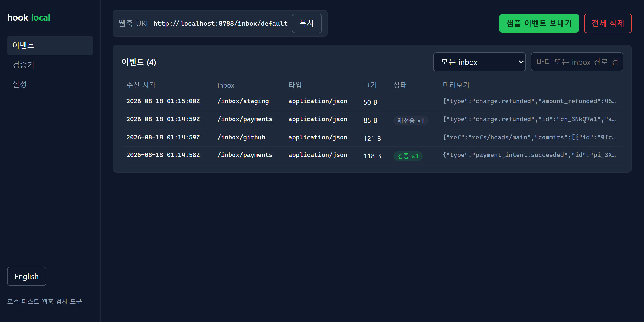Click /inbox/payments in the 85 B row
644x322 pixels.
(x=245, y=119)
